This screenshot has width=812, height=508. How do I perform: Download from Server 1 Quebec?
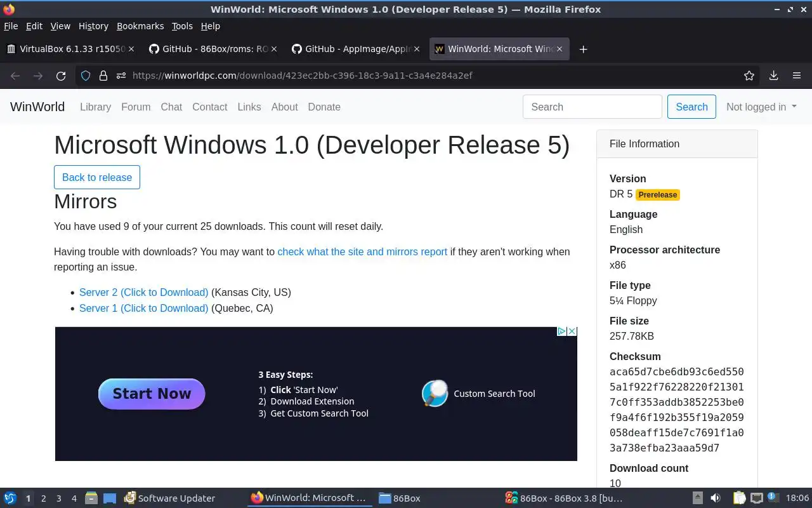coord(143,308)
